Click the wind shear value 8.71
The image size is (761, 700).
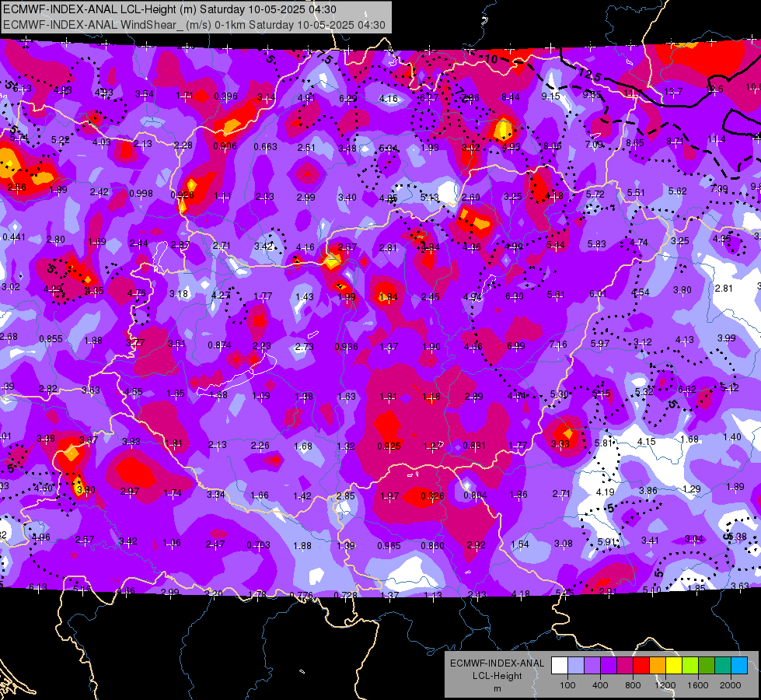(x=675, y=142)
